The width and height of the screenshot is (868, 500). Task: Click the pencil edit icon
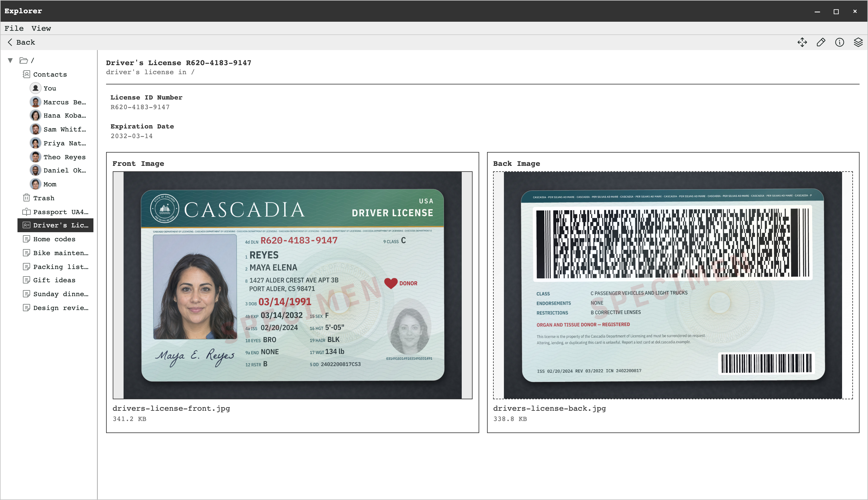[821, 42]
